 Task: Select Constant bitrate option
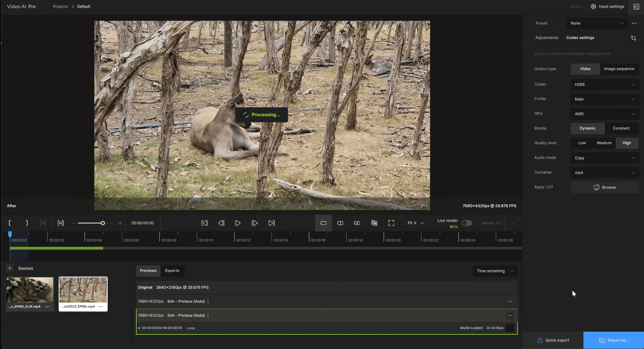click(x=621, y=128)
